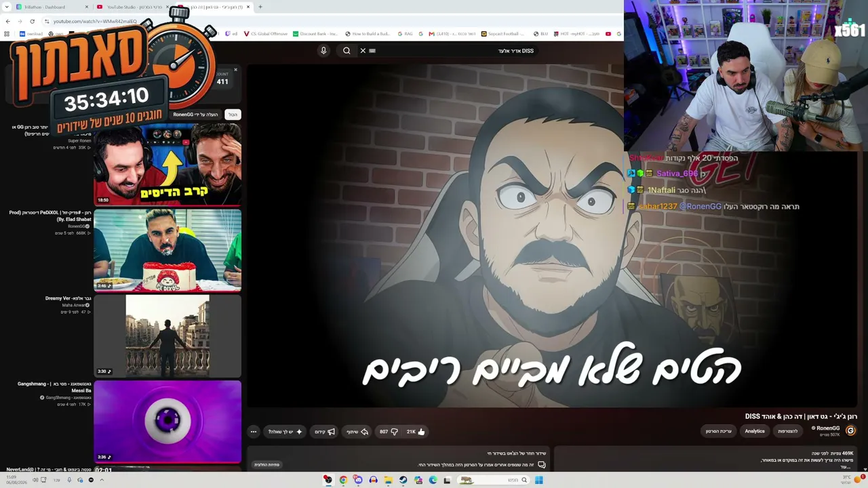
Task: Open the browser apps grid icon
Action: click(7, 34)
